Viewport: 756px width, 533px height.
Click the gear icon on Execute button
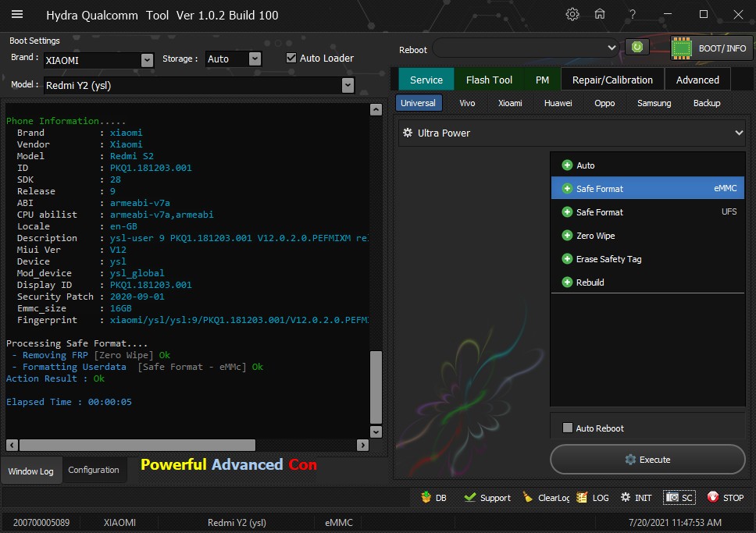630,460
